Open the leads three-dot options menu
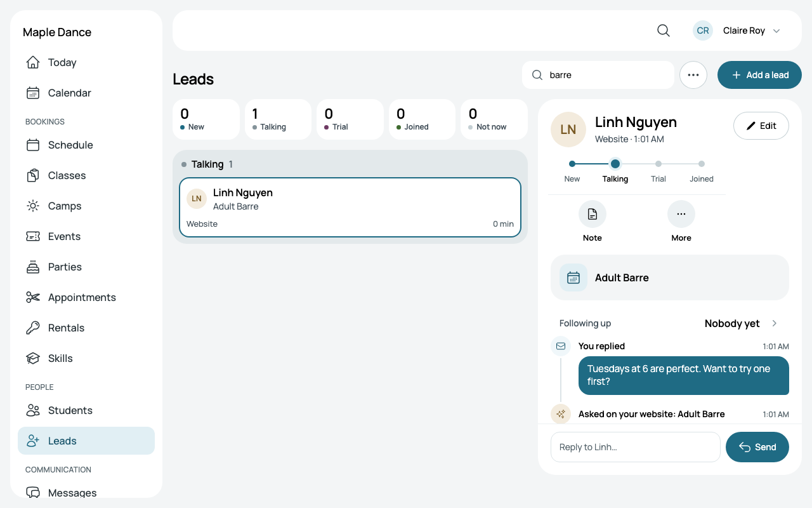Screen dimensions: 812x508 coord(693,75)
